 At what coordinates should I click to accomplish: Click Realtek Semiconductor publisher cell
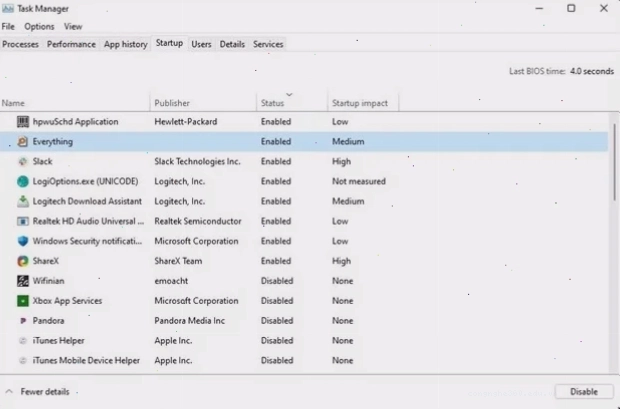(x=198, y=221)
